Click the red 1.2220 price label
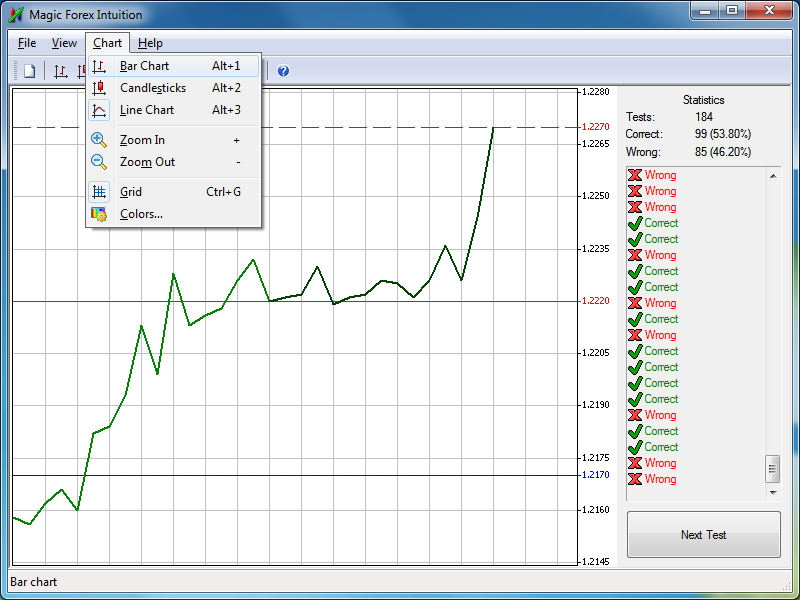The image size is (800, 600). 595,302
